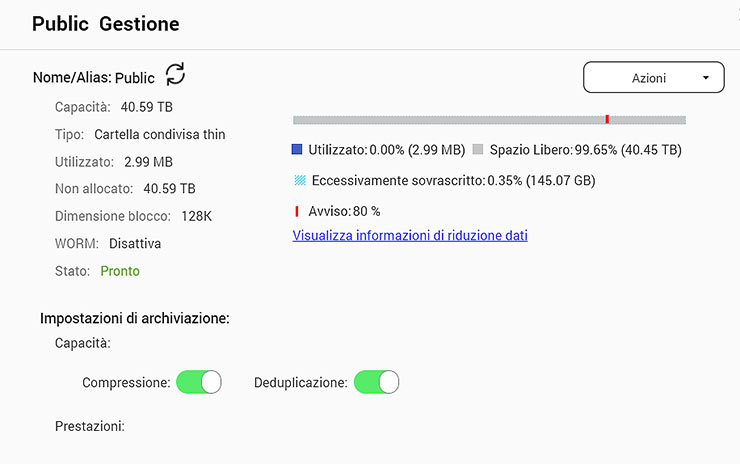Click the WORM Disattiva value
This screenshot has width=740, height=464.
click(135, 243)
